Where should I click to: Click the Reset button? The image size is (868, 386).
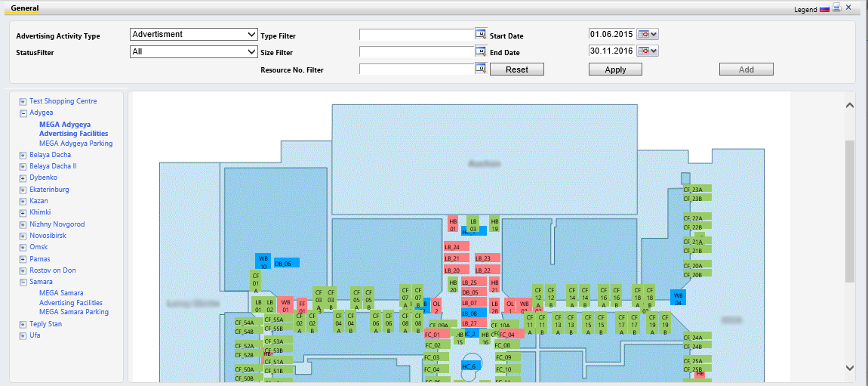point(516,69)
